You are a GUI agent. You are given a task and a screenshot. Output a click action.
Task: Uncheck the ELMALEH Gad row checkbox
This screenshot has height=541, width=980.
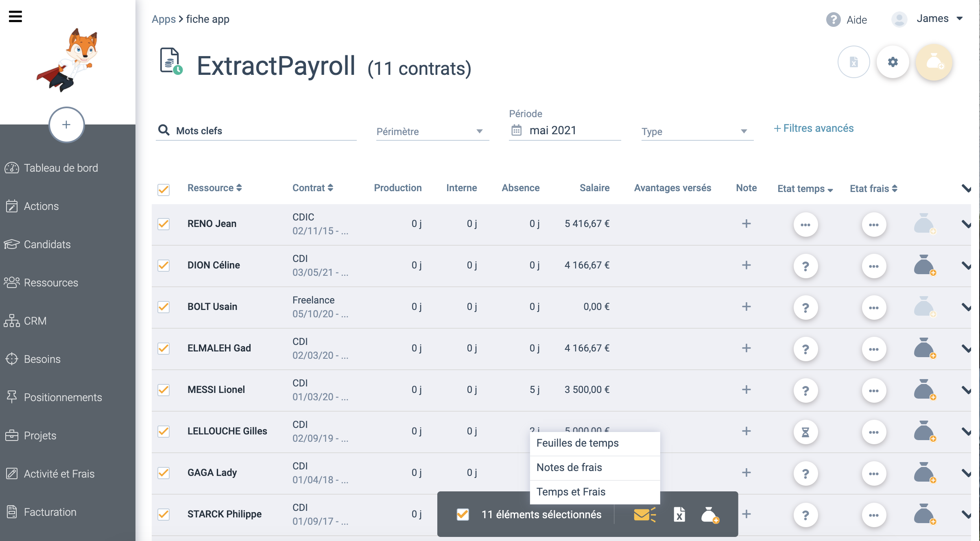(x=164, y=348)
